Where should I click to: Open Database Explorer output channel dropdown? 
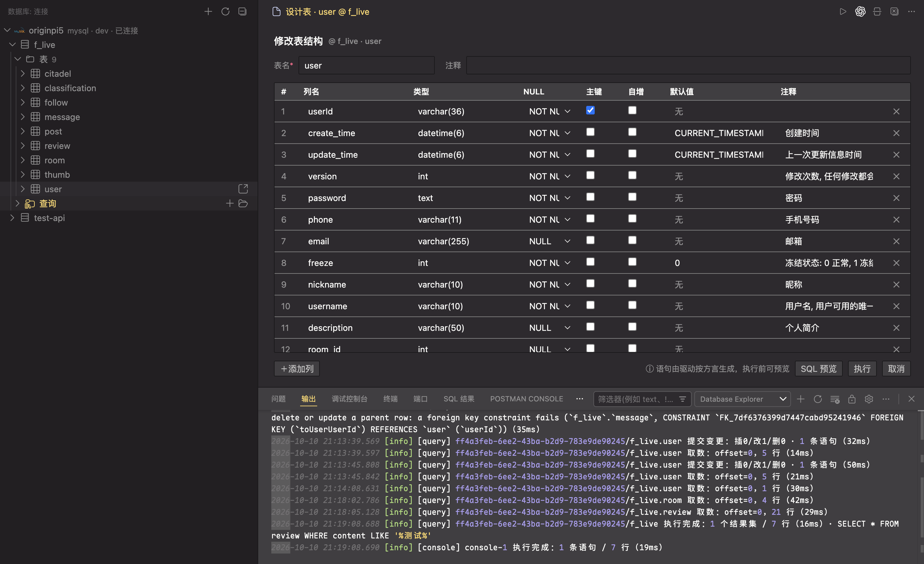point(742,399)
